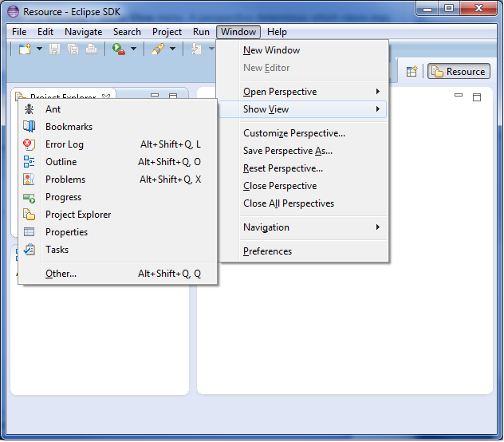Maximize the editor area panel
The width and height of the screenshot is (504, 442).
pyautogui.click(x=477, y=97)
